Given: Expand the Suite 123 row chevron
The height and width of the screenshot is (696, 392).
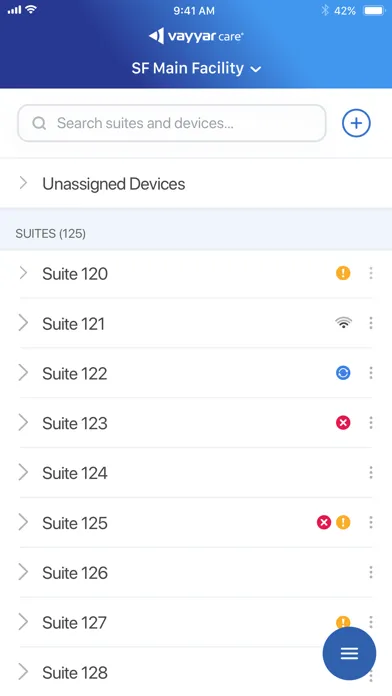Looking at the screenshot, I should click(23, 423).
